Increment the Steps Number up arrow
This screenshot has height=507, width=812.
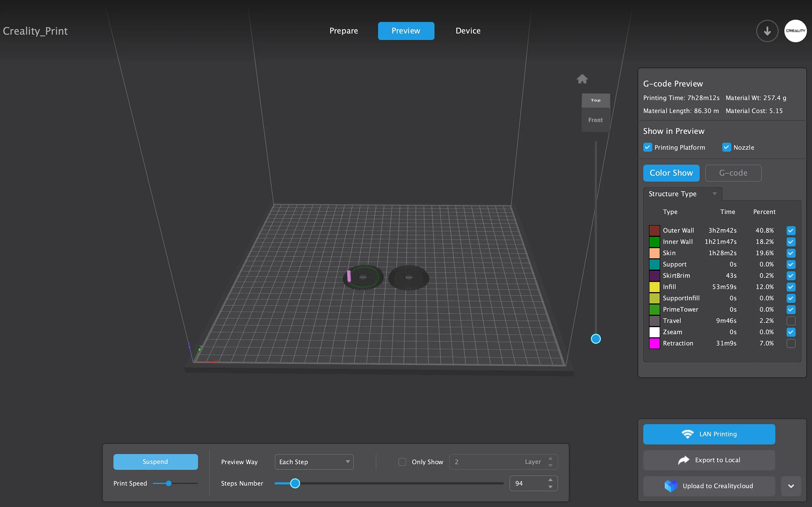[550, 480]
